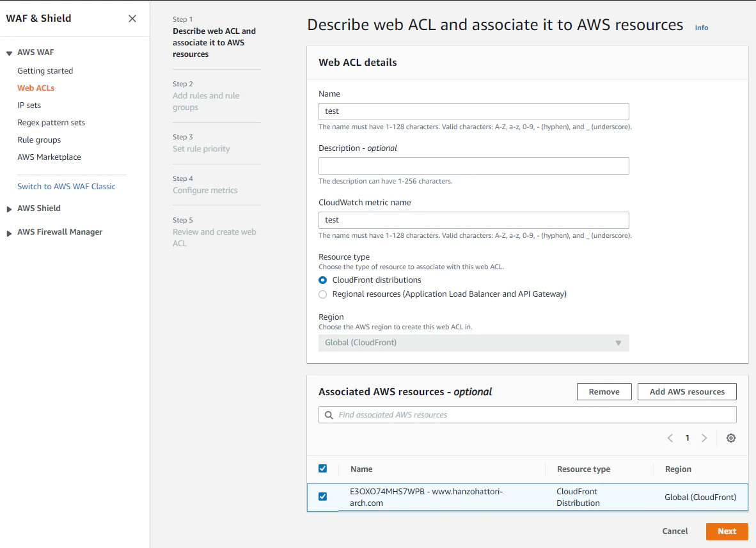
Task: Click the search magnifier in resources filter
Action: [x=329, y=415]
